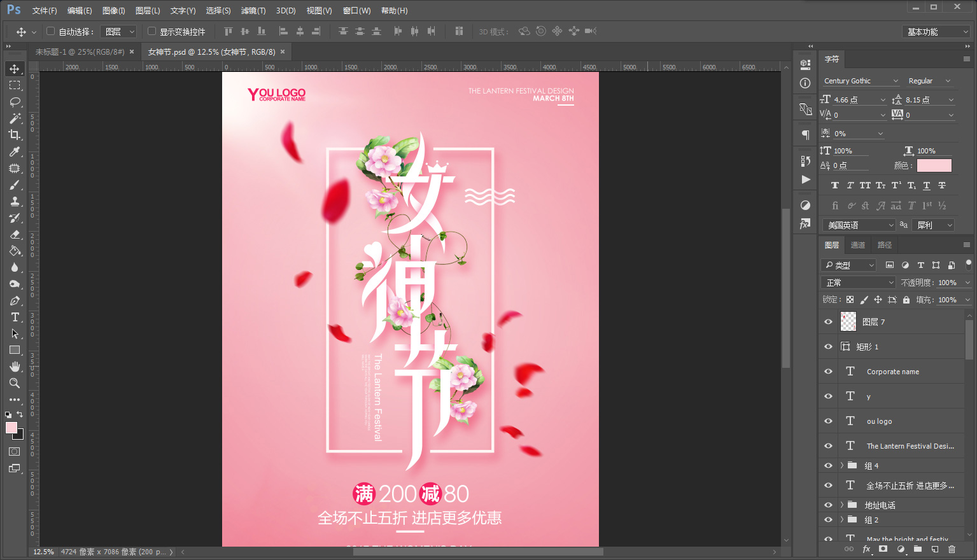The image size is (977, 560).
Task: Hide the ou logo text layer
Action: point(828,421)
